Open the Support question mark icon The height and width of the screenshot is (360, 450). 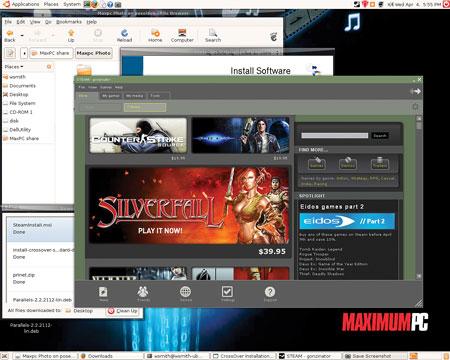(270, 293)
